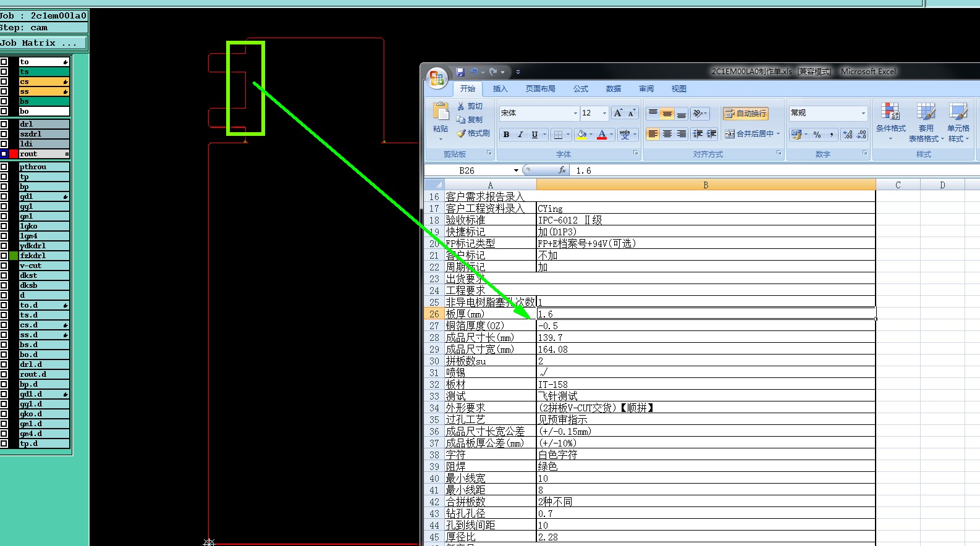Toggle the 'rout' layer checkbox
The width and height of the screenshot is (980, 546).
click(x=4, y=154)
